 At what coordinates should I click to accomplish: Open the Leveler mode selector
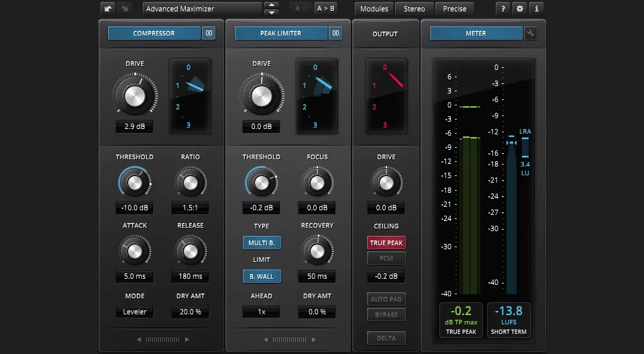click(135, 312)
